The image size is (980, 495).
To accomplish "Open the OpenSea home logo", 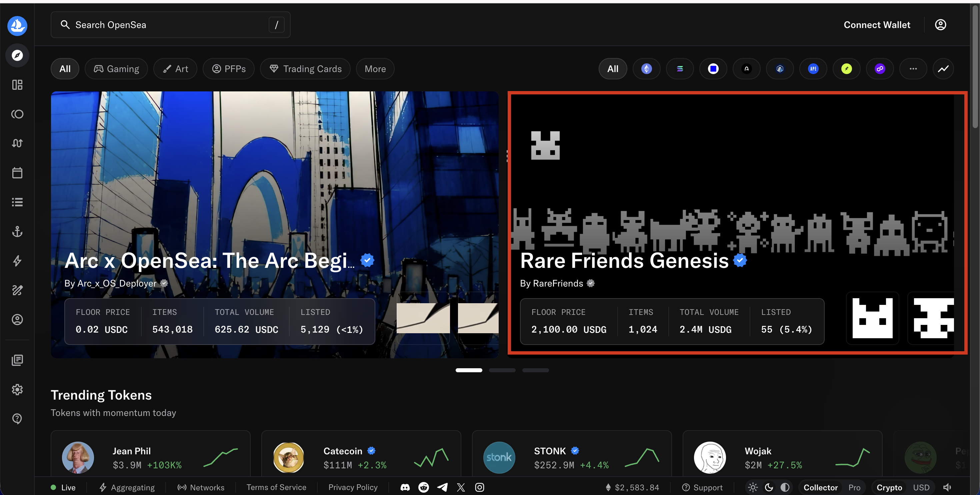I will (17, 25).
